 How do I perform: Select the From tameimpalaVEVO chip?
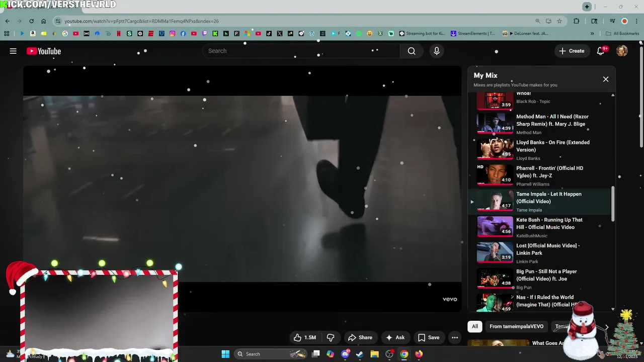click(x=516, y=326)
